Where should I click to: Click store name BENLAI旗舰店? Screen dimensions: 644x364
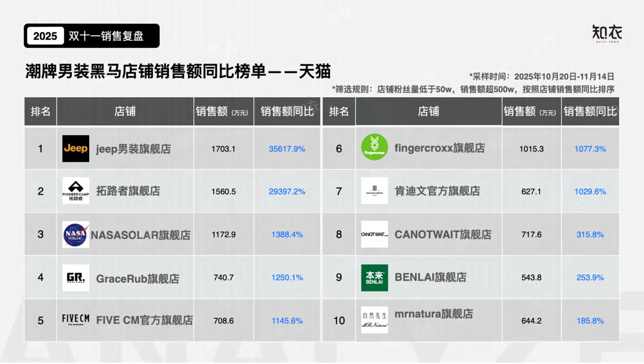click(431, 277)
